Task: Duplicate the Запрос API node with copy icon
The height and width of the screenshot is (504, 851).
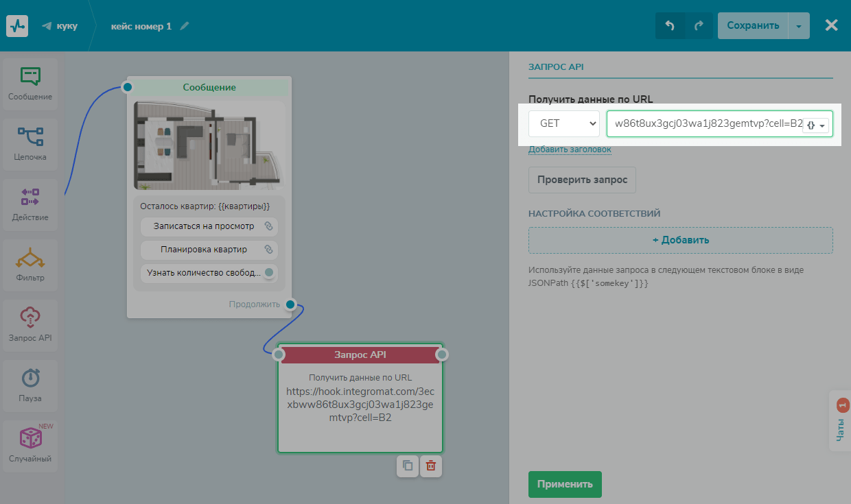Action: [408, 466]
